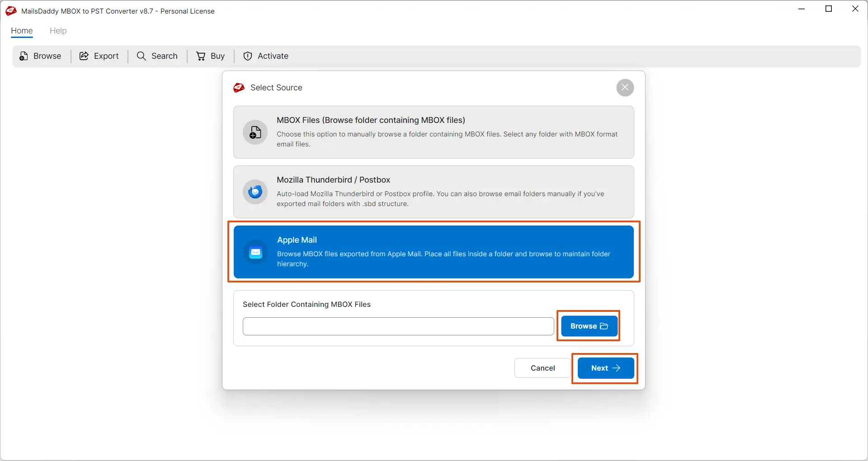Cancel the source selection

542,368
